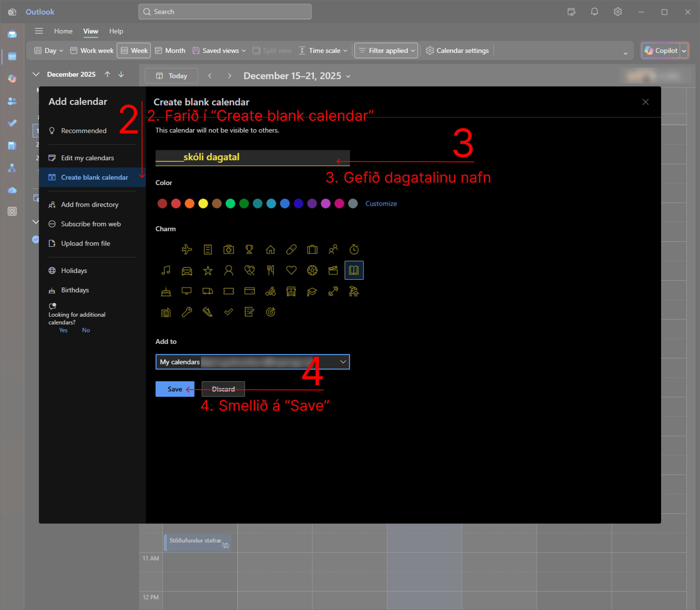
Task: Select the airplane charm icon
Action: point(187,249)
